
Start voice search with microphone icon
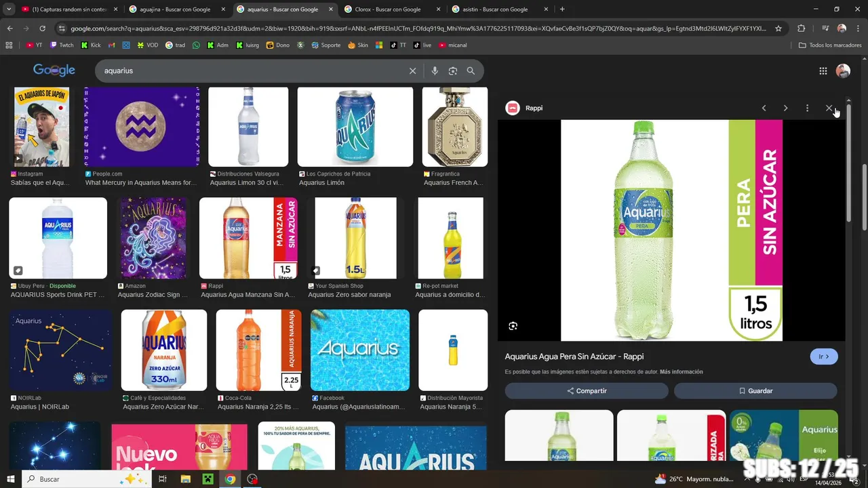tap(435, 70)
